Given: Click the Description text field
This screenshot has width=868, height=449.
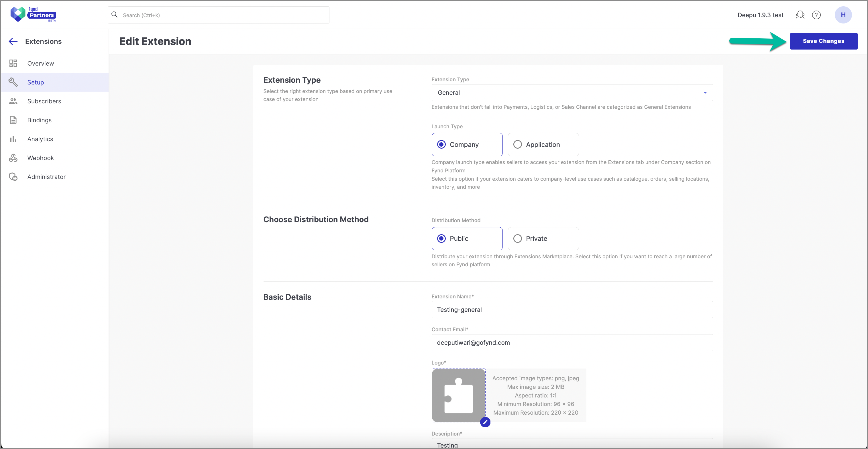Looking at the screenshot, I should click(572, 443).
